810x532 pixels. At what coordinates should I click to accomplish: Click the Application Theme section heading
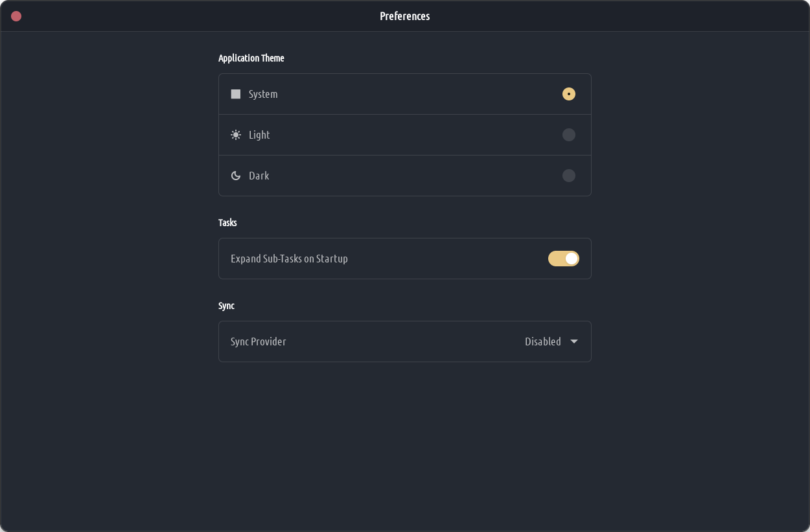pyautogui.click(x=251, y=58)
